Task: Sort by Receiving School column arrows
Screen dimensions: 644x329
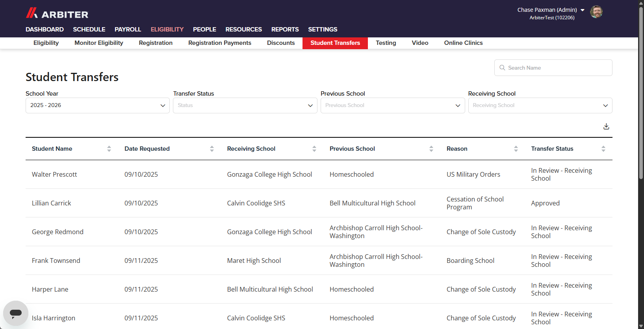Action: 314,149
